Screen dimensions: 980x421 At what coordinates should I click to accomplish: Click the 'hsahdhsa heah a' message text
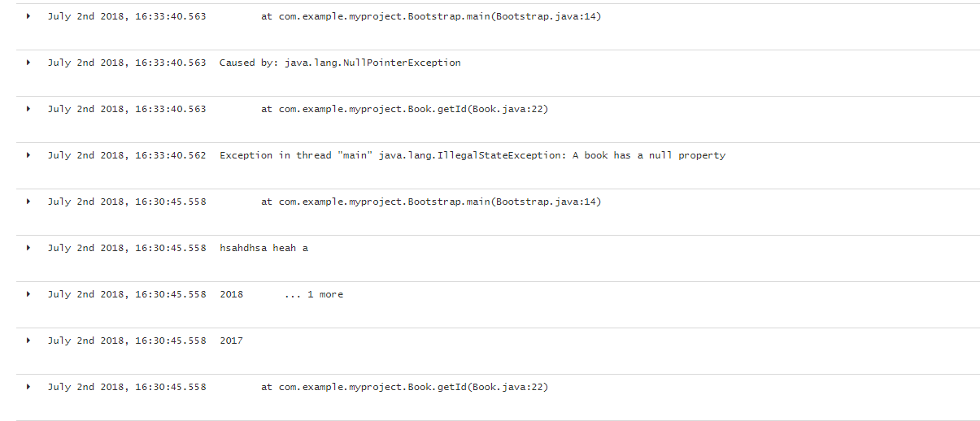(x=264, y=248)
